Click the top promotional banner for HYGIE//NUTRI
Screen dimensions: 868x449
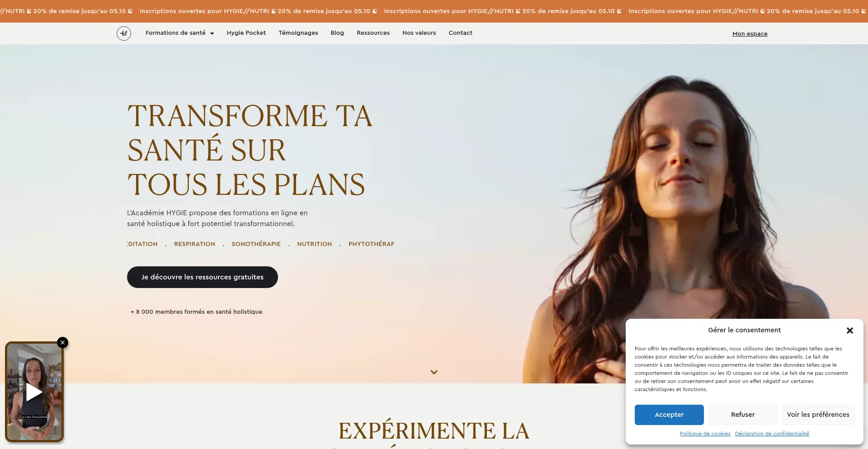434,11
